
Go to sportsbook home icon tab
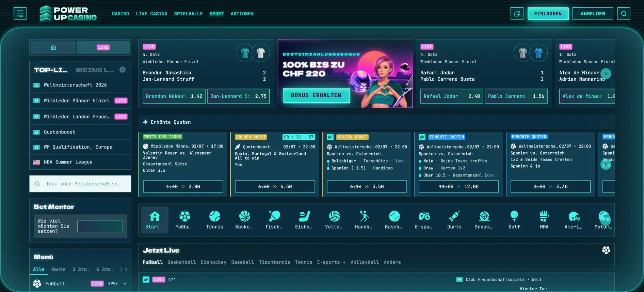tap(53, 47)
